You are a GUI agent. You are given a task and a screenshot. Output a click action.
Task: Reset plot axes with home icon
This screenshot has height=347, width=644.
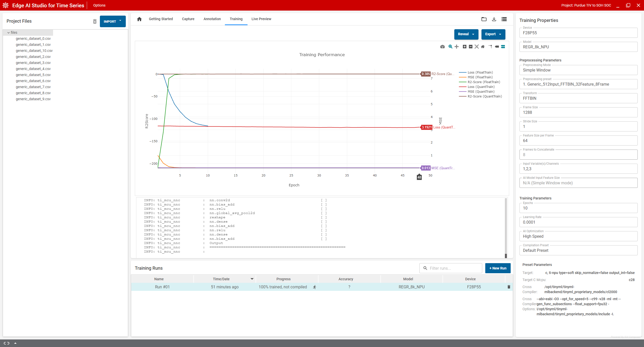(x=483, y=47)
